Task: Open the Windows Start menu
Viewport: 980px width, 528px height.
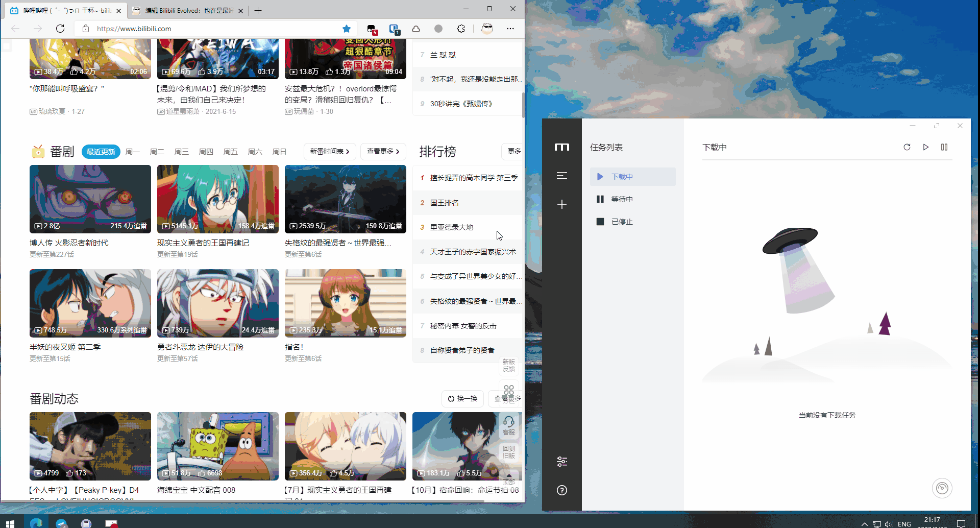Action: 10,523
